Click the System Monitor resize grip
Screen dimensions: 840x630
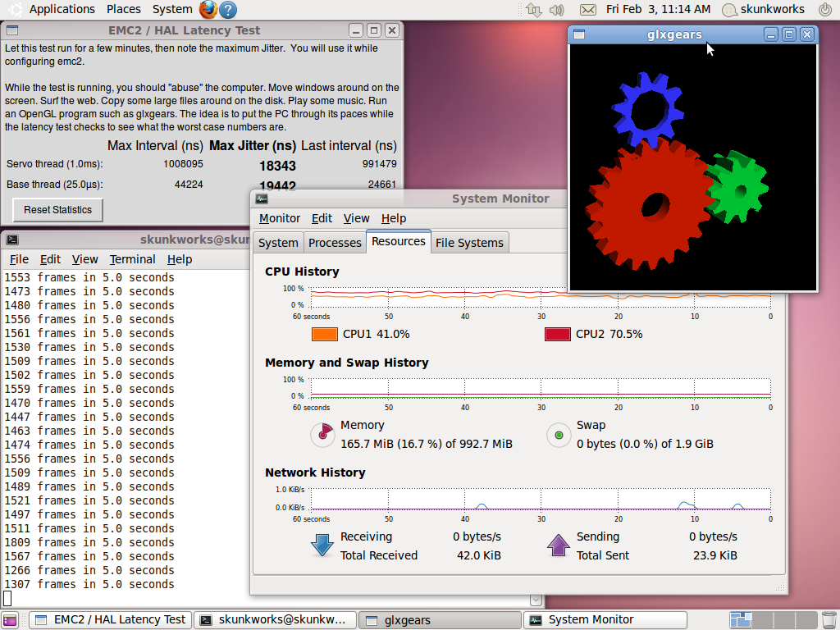pos(780,587)
